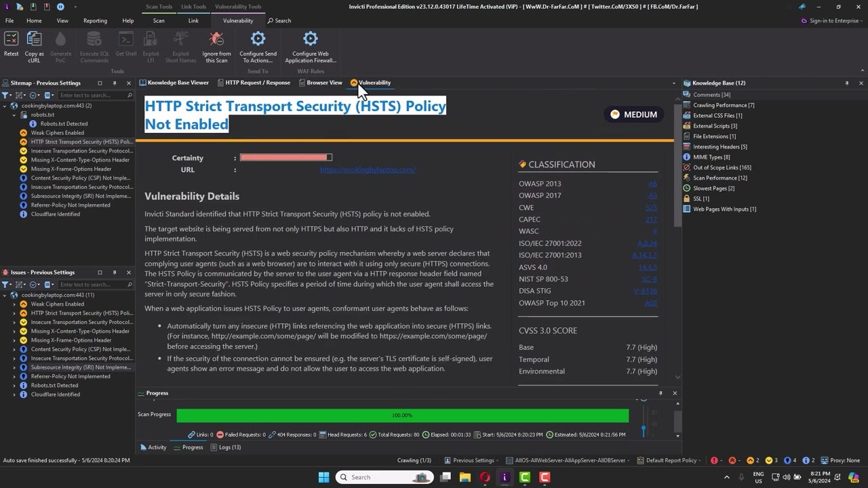Open Opera browser from taskbar

coord(485,477)
